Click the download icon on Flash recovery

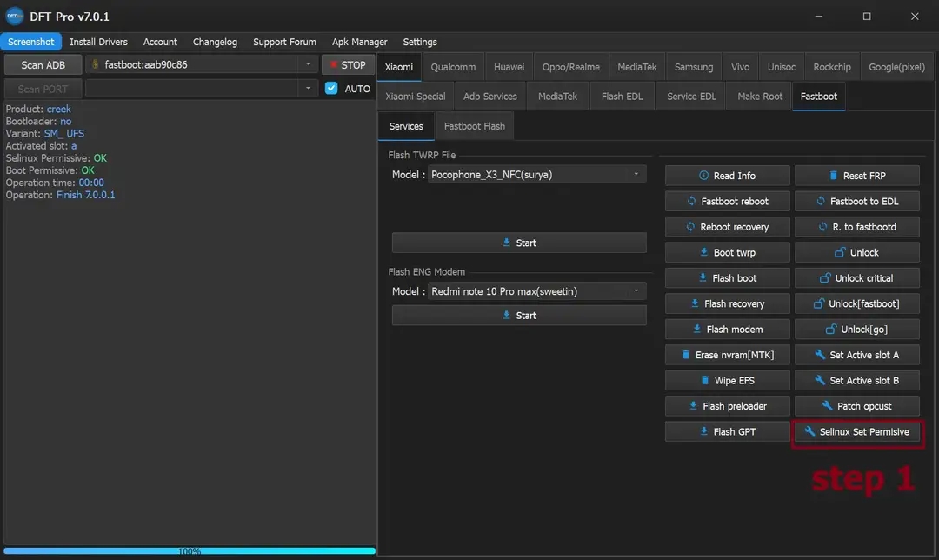(x=695, y=303)
